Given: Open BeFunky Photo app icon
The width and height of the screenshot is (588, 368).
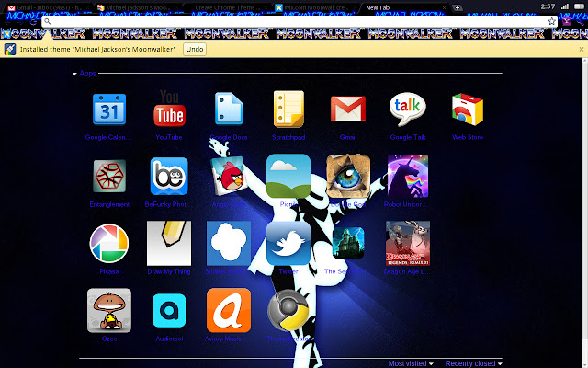Looking at the screenshot, I should click(x=169, y=176).
